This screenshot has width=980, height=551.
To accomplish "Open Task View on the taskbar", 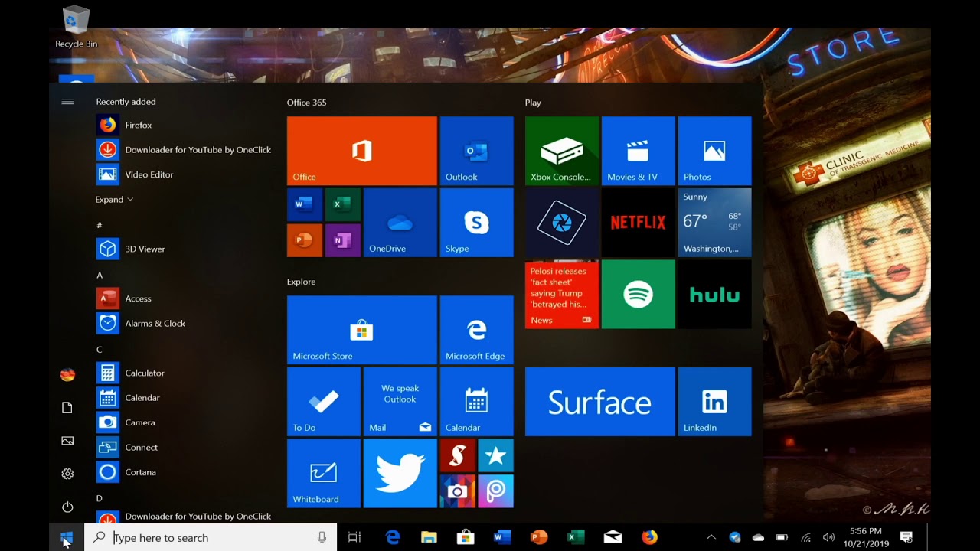I will pos(354,537).
